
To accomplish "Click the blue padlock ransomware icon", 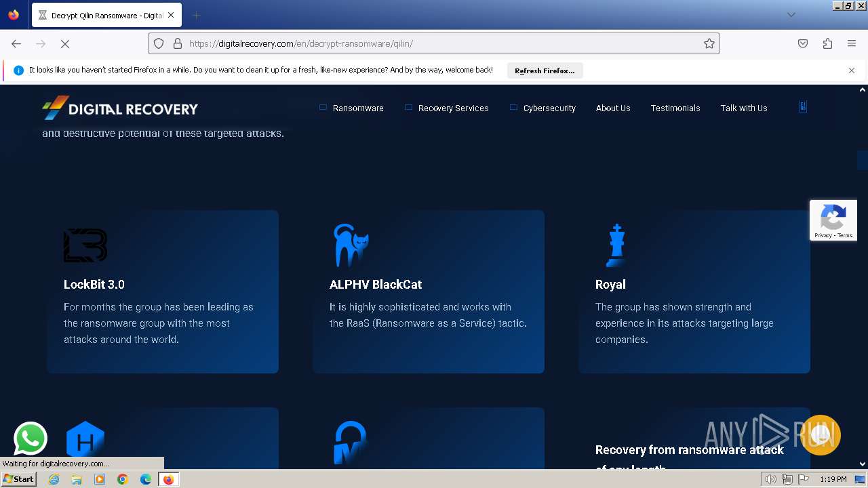I will tap(350, 443).
